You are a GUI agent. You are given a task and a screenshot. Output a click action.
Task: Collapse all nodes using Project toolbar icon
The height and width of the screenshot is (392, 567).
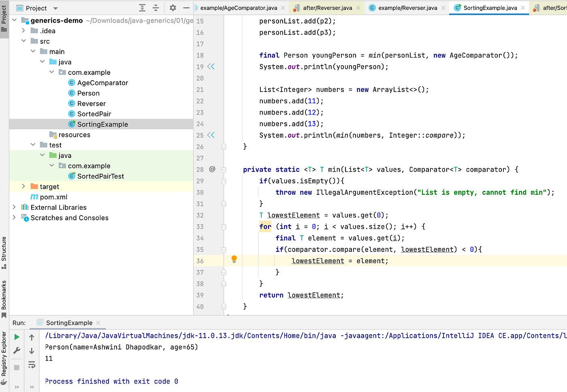(156, 8)
